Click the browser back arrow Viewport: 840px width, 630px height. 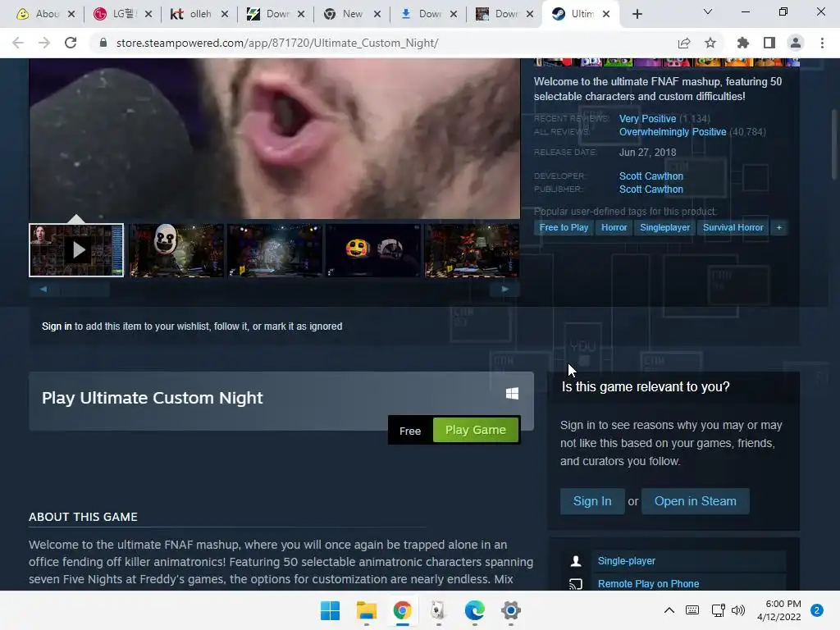pos(18,43)
